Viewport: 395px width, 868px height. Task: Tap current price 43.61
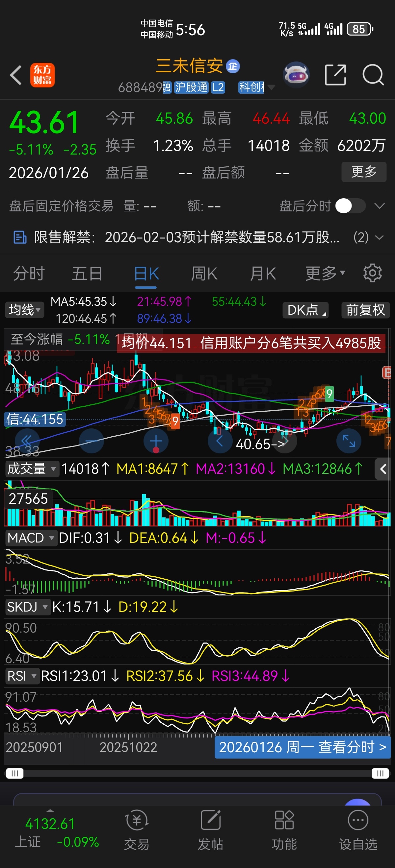coord(44,122)
